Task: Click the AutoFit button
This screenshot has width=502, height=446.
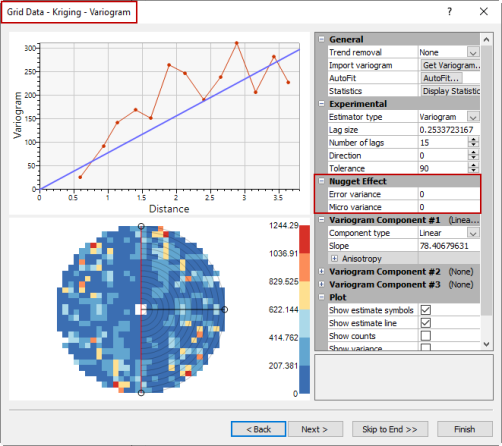Action: [441, 78]
